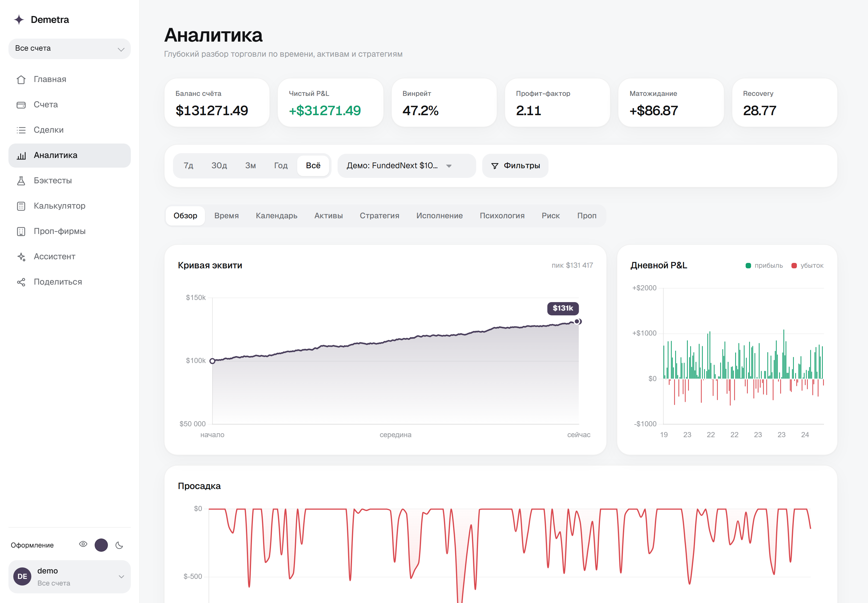Click the bar chart icon beside Аналитика
The image size is (868, 603).
pos(21,155)
